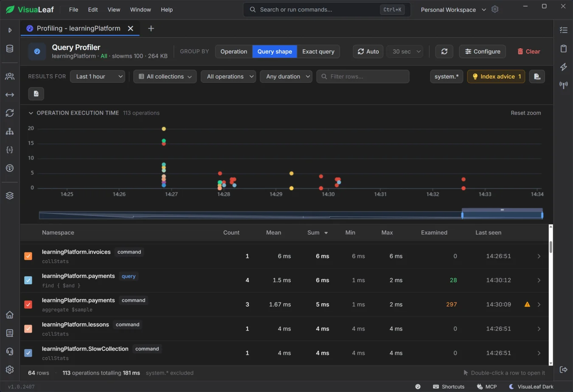Open the File menu
Viewport: 573px width, 392px height.
tap(73, 9)
